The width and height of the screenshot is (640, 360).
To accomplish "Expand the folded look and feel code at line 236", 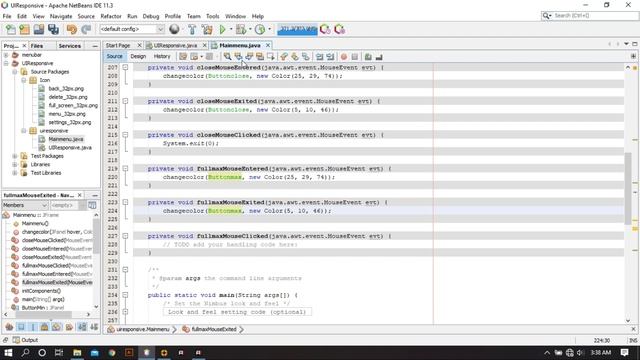I will pos(125,312).
